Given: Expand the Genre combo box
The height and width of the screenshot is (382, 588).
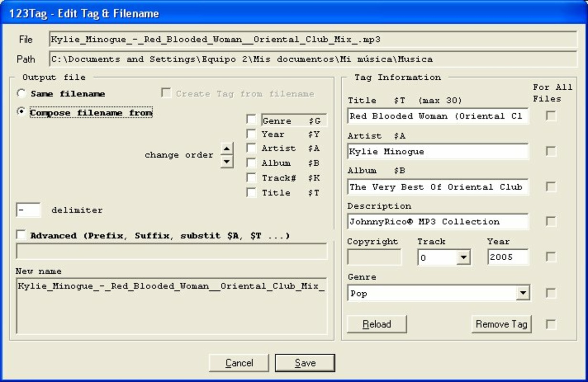Looking at the screenshot, I should (x=523, y=293).
